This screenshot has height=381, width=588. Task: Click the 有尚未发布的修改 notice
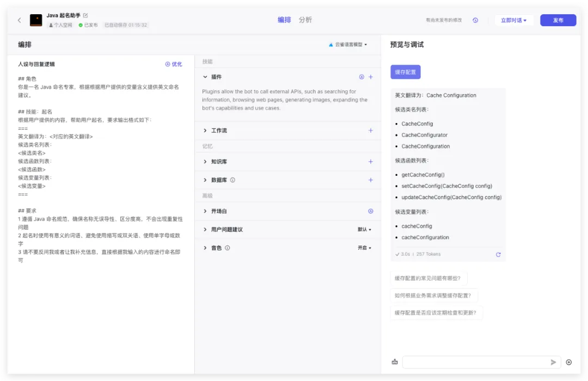pos(444,20)
